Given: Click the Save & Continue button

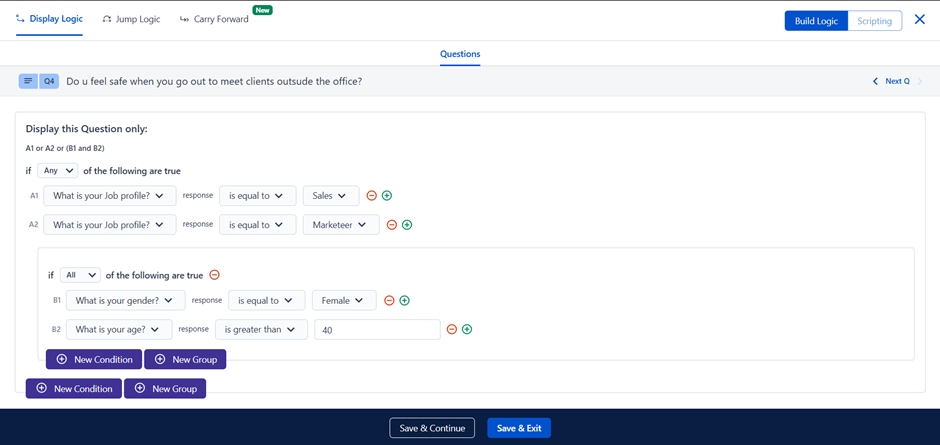Looking at the screenshot, I should click(x=432, y=428).
